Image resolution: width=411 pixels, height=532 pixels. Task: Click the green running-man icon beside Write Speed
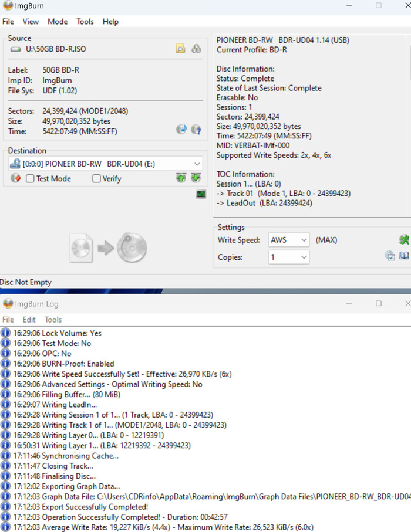(404, 239)
